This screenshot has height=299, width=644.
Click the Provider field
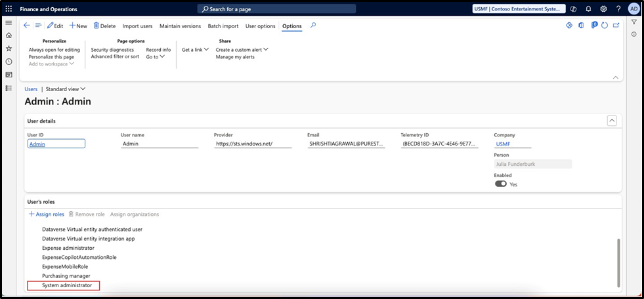(x=253, y=144)
